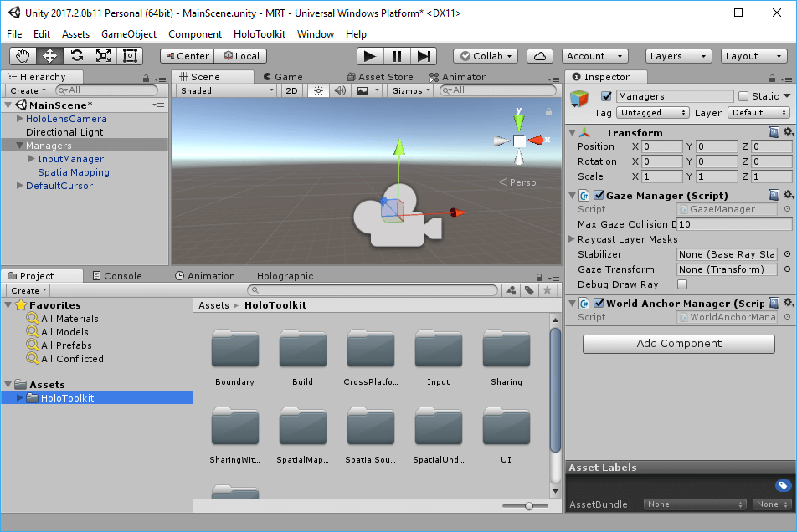Open the Gaze Manager gear settings menu

coord(788,195)
